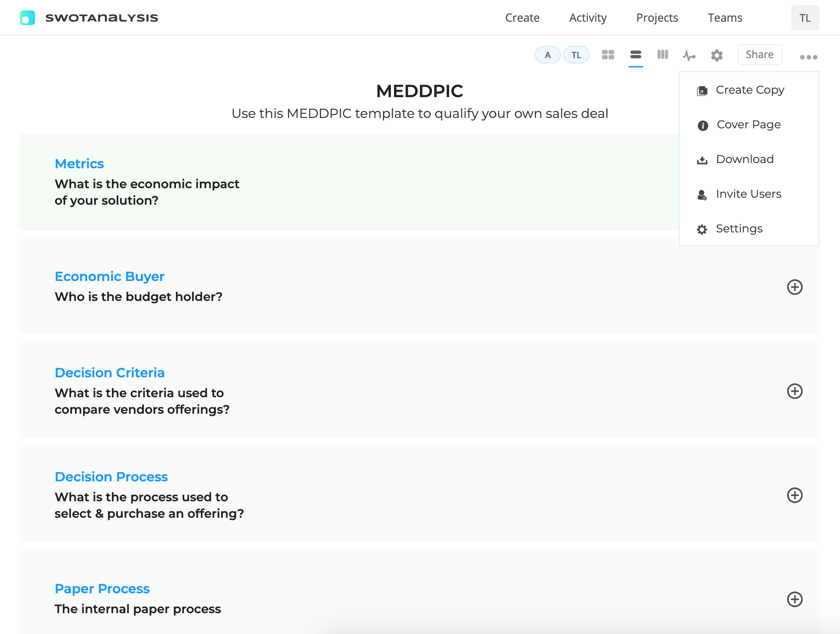Screen dimensions: 840x634
Task: Open the TL profile menu
Action: click(x=805, y=18)
